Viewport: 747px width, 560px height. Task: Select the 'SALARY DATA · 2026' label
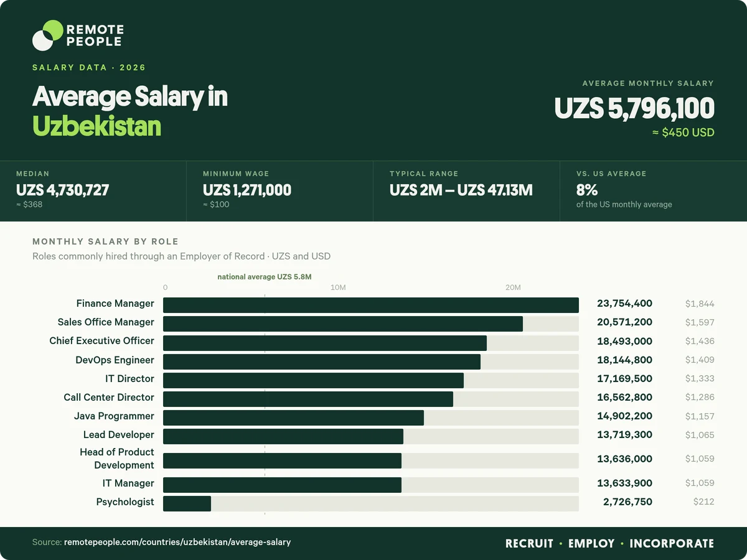click(89, 68)
